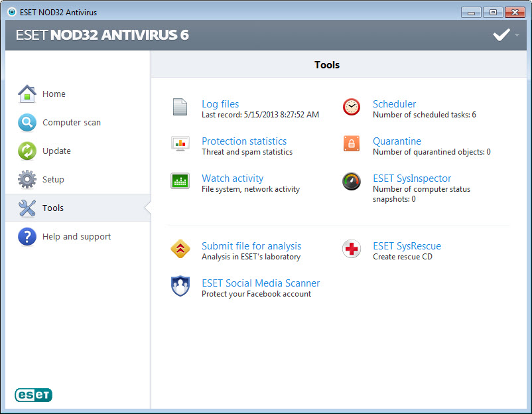Click the protection status checkmark icon
This screenshot has width=532, height=414.
(x=501, y=34)
